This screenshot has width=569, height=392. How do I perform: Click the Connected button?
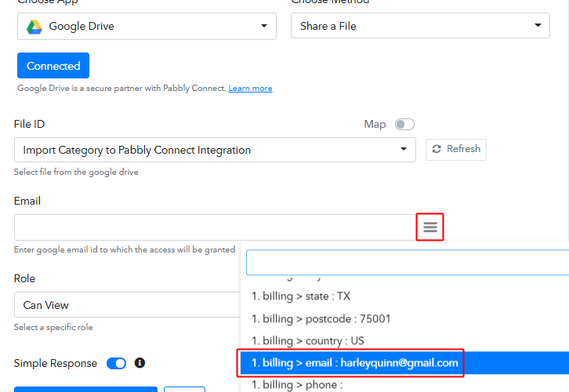coord(53,66)
